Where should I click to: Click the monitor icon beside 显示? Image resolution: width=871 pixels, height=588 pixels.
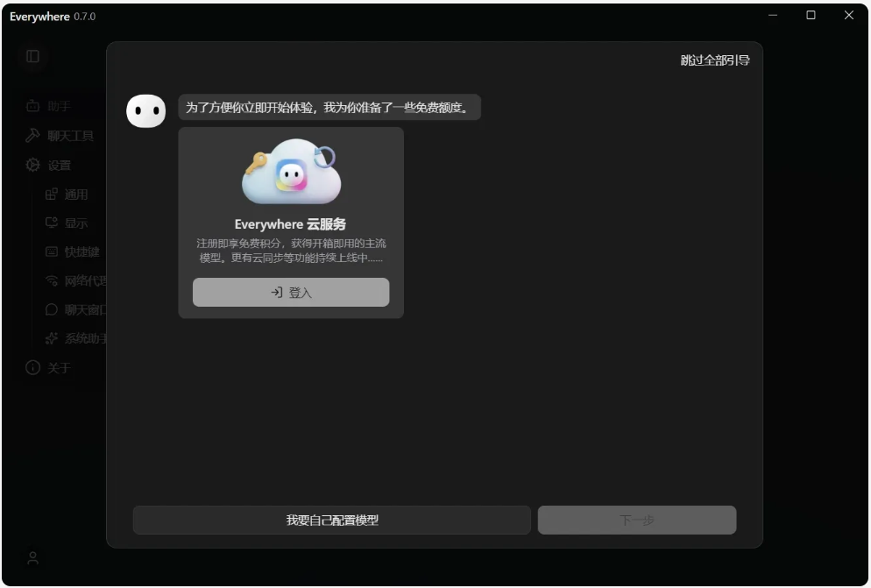click(52, 223)
